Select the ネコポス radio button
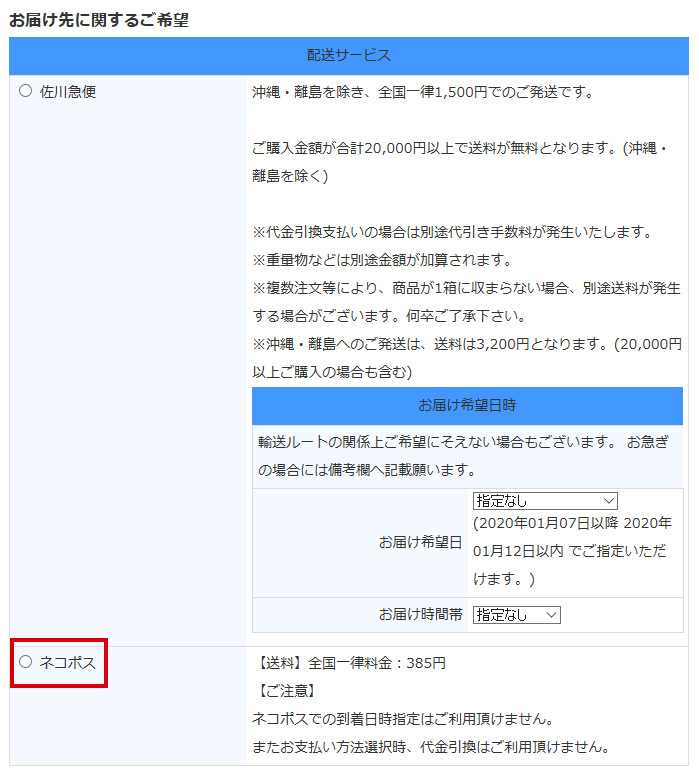The width and height of the screenshot is (699, 773). click(26, 662)
